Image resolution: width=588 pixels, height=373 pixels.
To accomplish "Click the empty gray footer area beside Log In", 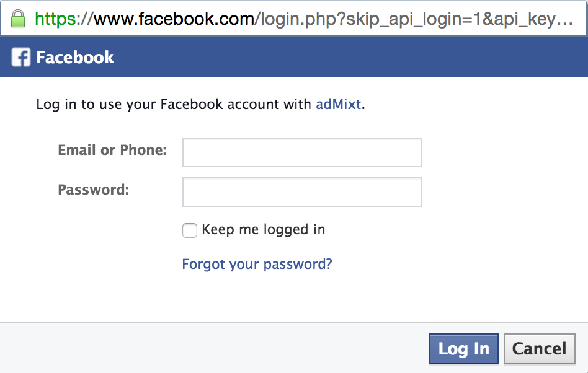I will pos(214,348).
